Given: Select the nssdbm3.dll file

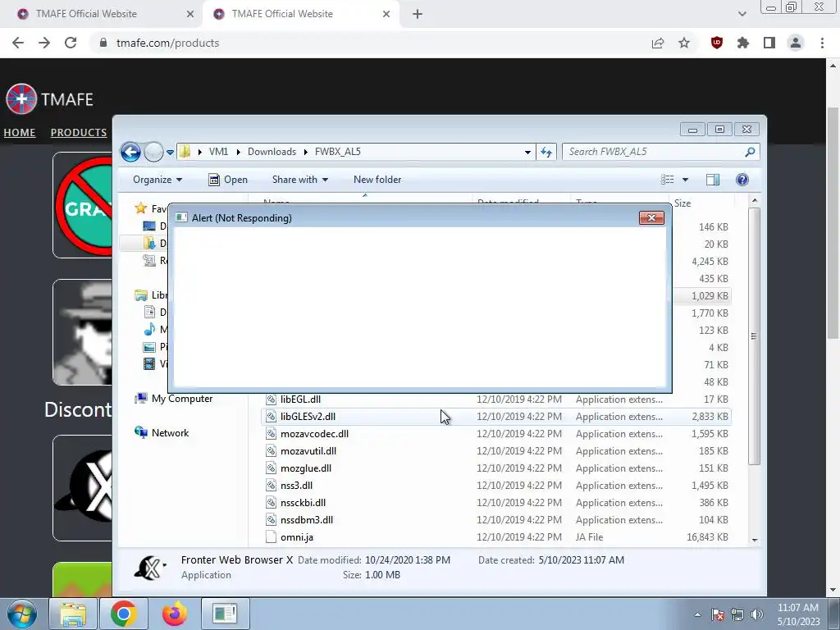Looking at the screenshot, I should tap(496, 519).
